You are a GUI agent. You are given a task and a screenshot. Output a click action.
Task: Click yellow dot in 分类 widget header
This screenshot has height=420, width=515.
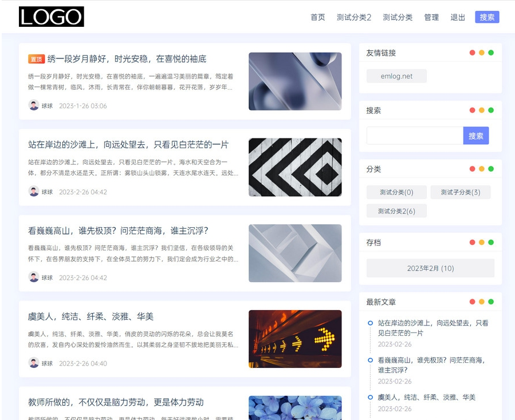click(482, 169)
